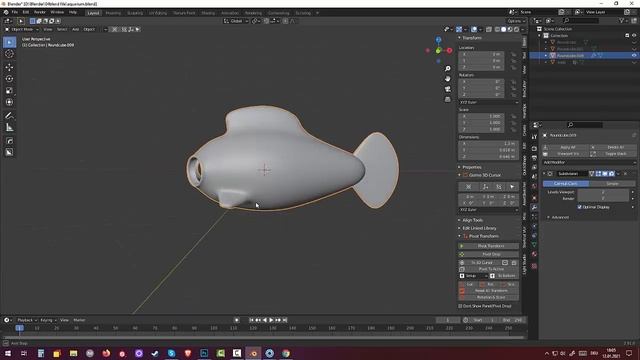Click the Blender logo menu icon

(6, 12)
